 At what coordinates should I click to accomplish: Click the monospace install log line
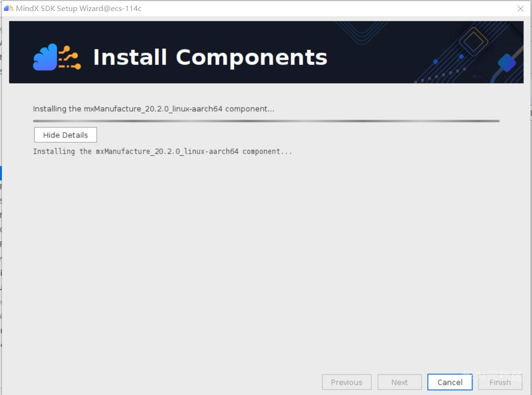[162, 151]
